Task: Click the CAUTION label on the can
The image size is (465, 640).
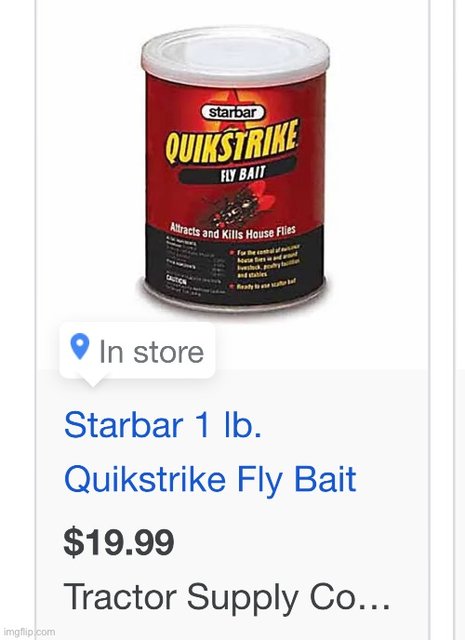Action: tap(176, 281)
